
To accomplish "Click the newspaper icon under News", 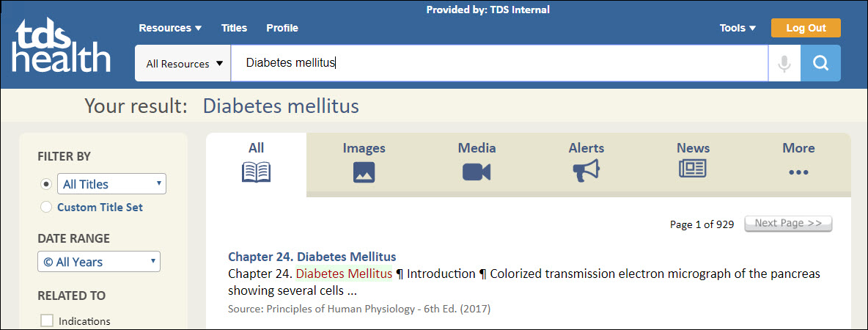I will (693, 169).
